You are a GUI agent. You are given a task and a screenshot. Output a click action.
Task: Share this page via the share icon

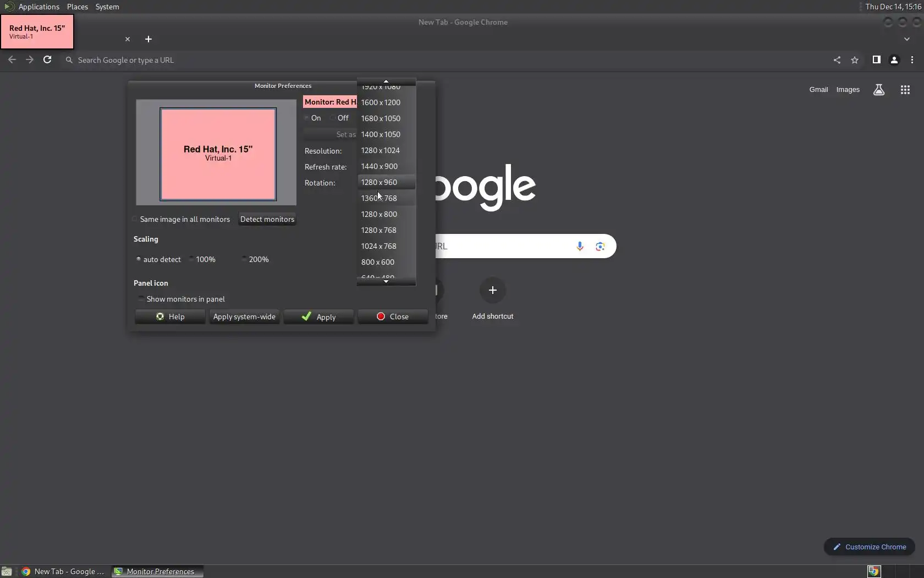[837, 60]
